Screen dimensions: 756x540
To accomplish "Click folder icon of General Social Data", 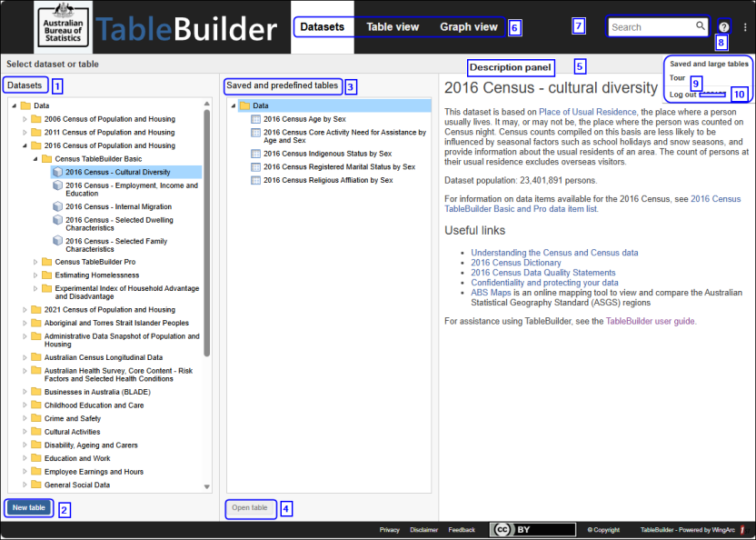I will 36,485.
